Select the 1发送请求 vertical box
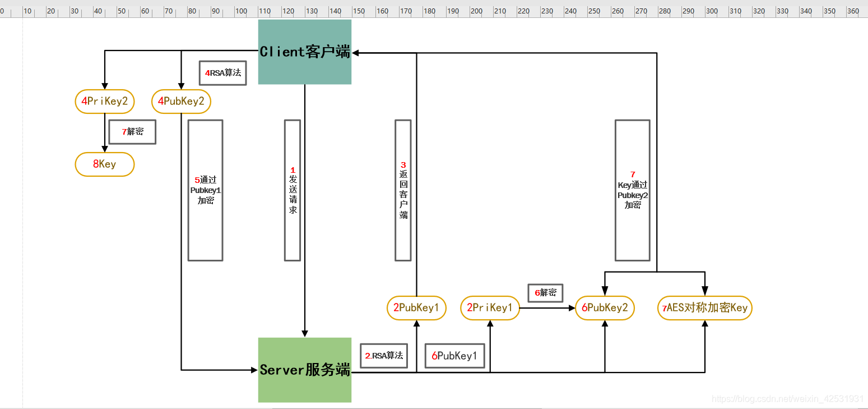This screenshot has height=409, width=868. point(293,190)
